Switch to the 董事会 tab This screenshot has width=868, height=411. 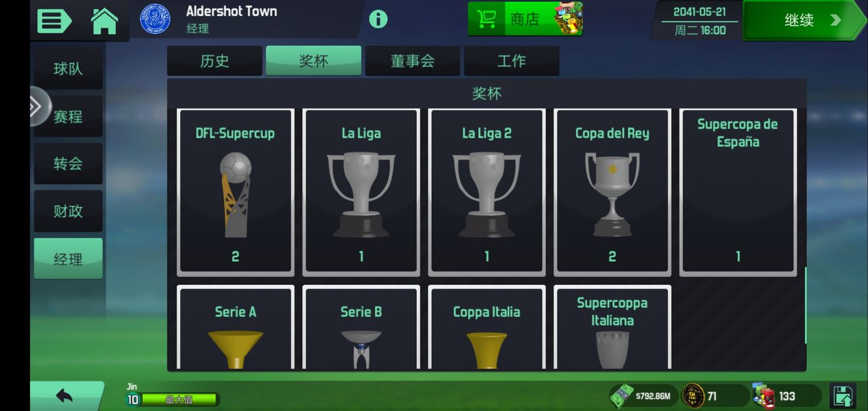point(413,61)
